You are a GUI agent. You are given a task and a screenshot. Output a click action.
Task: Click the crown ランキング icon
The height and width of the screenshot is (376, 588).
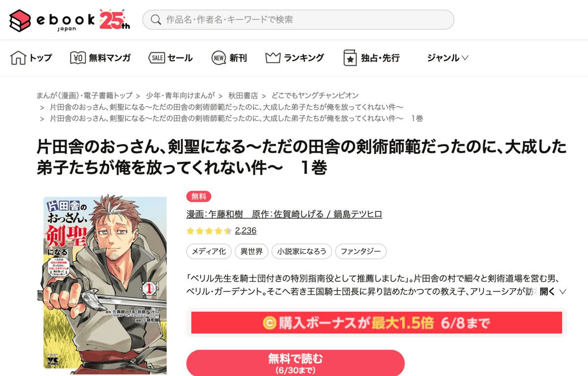coord(273,58)
